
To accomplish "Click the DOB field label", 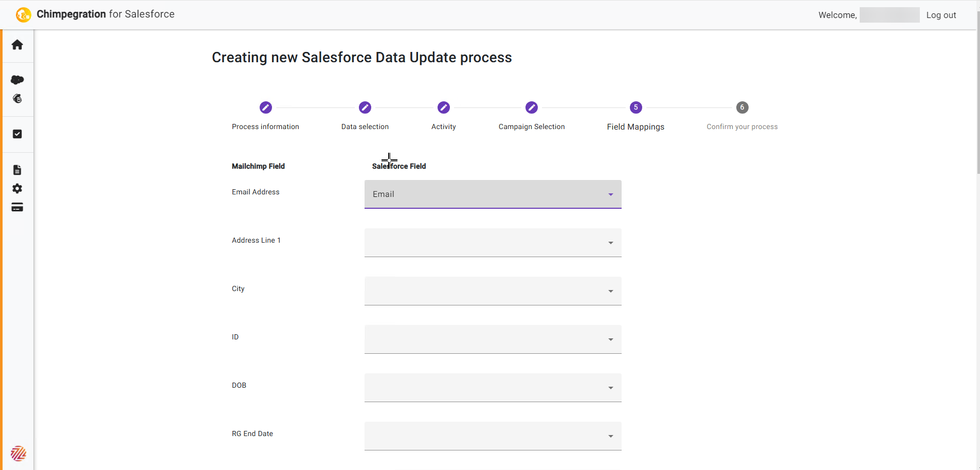I will coord(239,385).
